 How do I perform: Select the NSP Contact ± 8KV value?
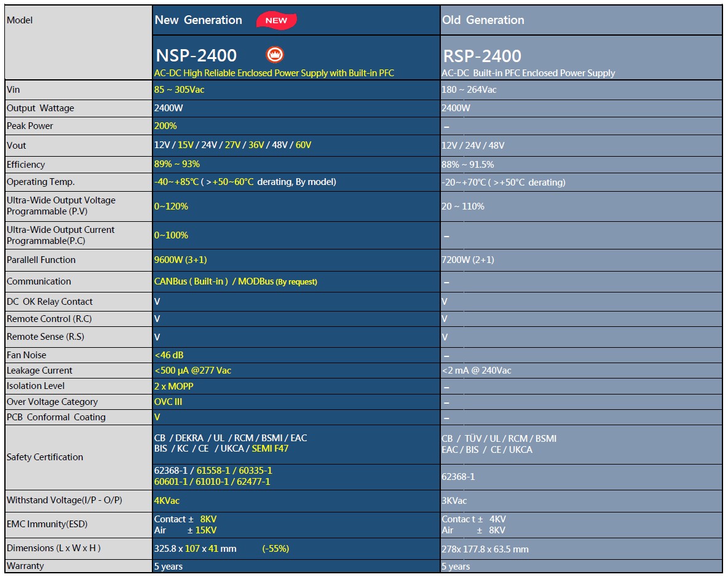(x=185, y=519)
